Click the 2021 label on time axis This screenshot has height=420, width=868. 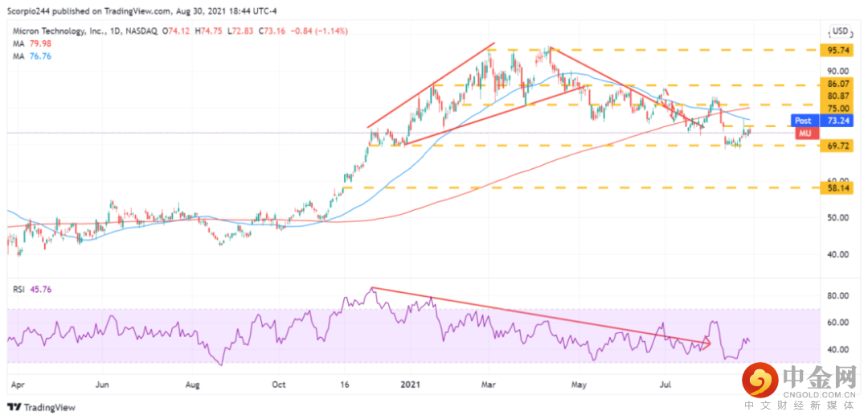click(410, 383)
